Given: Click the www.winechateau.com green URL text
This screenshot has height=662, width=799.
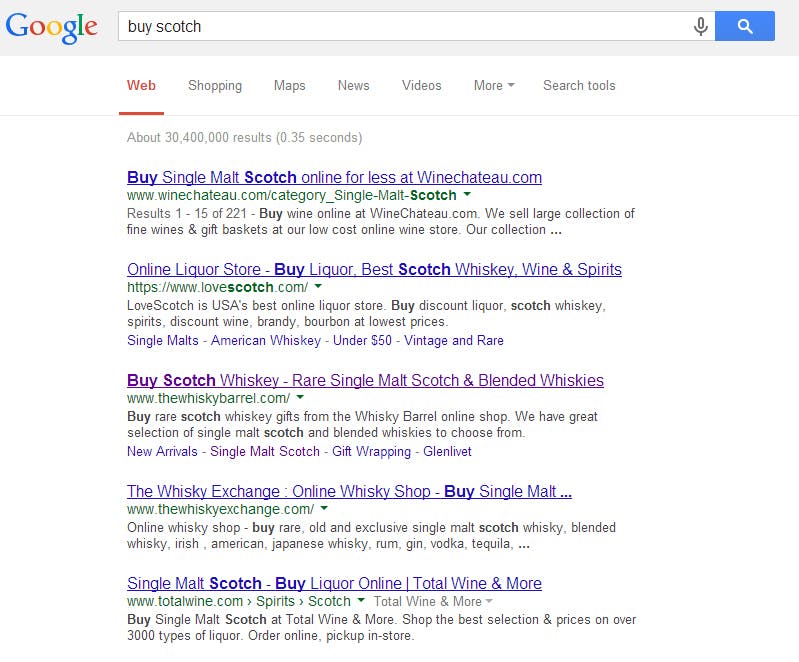Looking at the screenshot, I should click(x=291, y=195).
